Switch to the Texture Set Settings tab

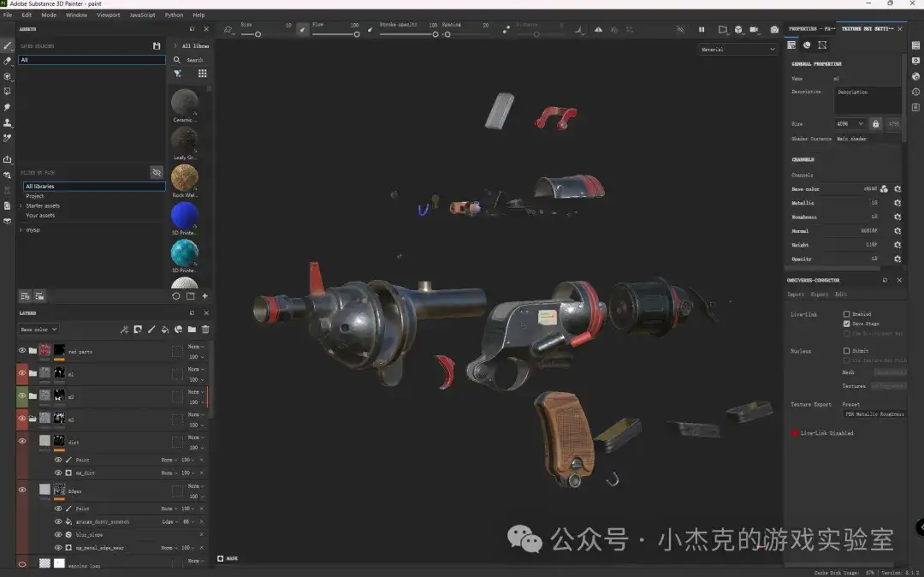(867, 29)
